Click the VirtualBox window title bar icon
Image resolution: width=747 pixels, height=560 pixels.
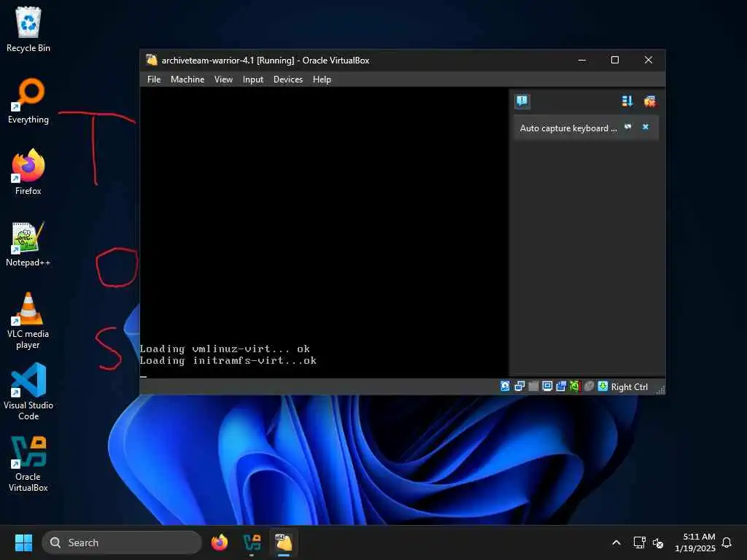152,60
